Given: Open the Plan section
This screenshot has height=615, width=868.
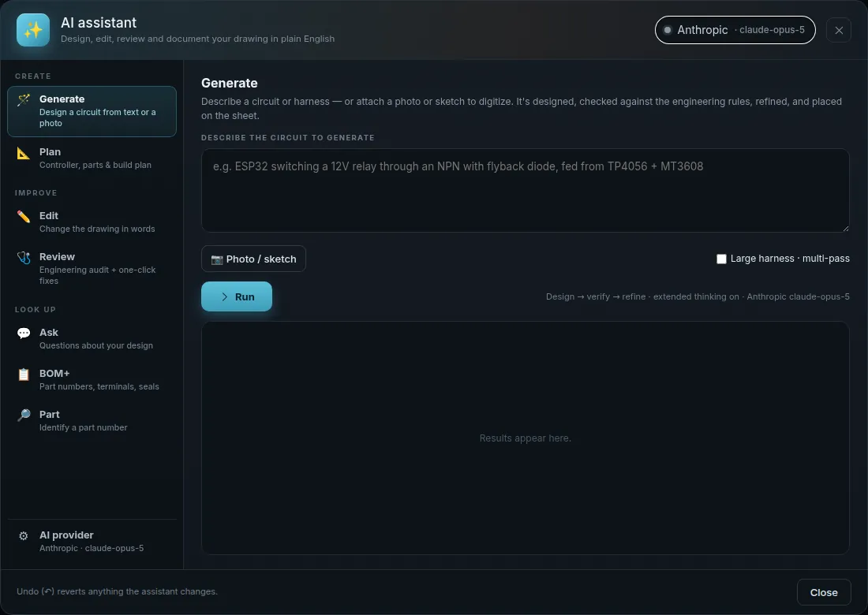Looking at the screenshot, I should tap(92, 158).
